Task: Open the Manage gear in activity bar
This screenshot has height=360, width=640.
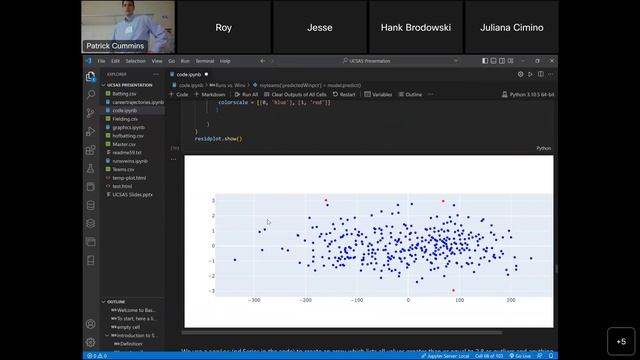Action: pyautogui.click(x=91, y=342)
